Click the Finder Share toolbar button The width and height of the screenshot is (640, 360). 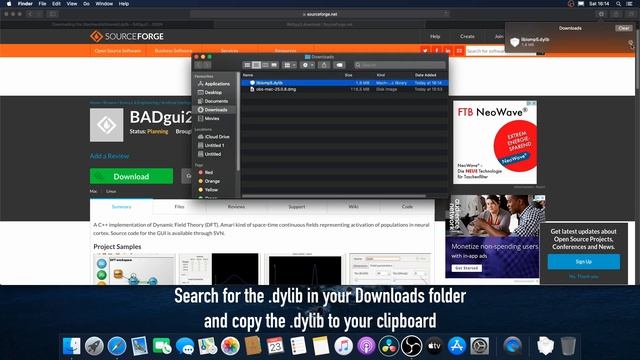coord(324,65)
